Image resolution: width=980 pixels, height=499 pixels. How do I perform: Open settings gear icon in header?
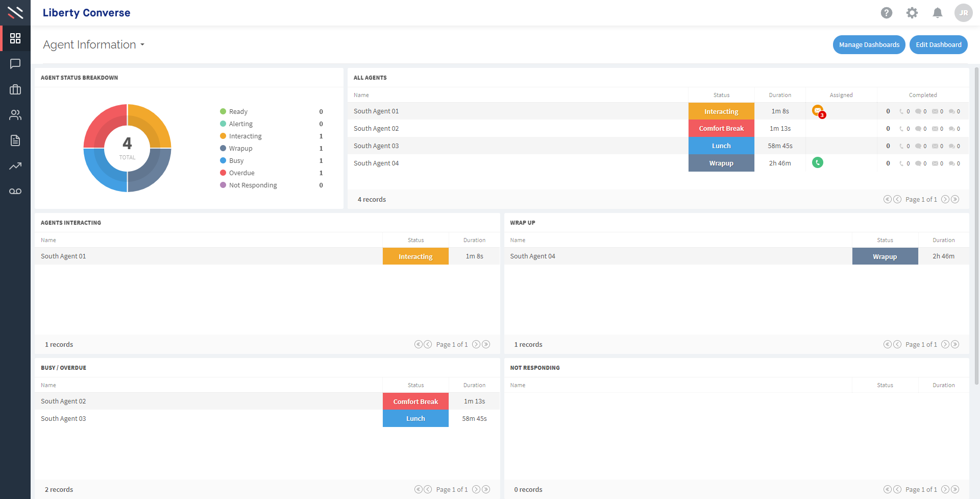[x=912, y=13]
